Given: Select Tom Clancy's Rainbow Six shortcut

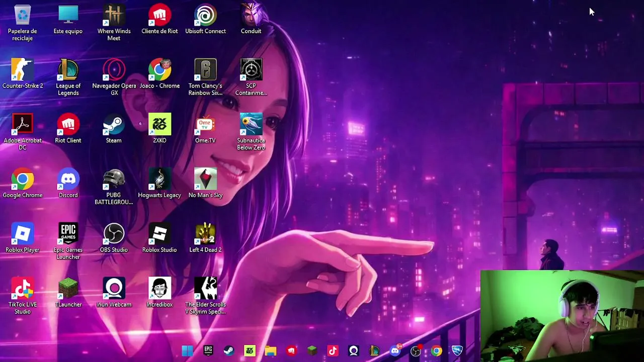Looking at the screenshot, I should 205,77.
